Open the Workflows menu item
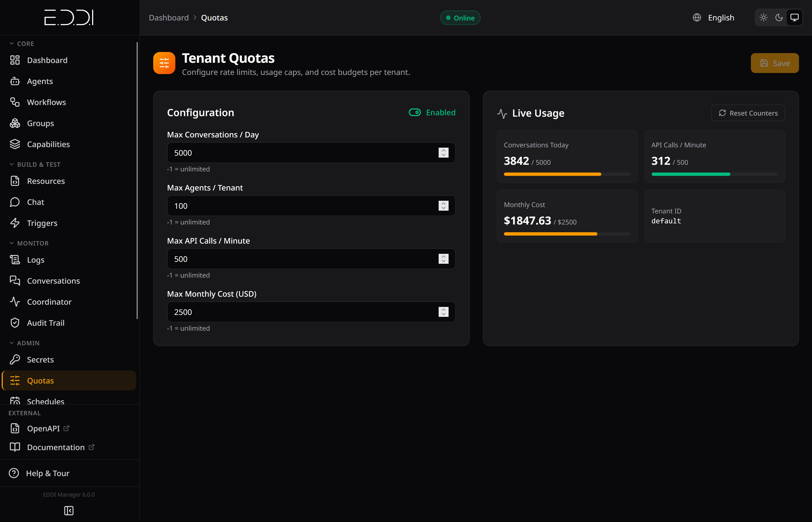Screen dimensions: 812x522 pyautogui.click(x=46, y=102)
